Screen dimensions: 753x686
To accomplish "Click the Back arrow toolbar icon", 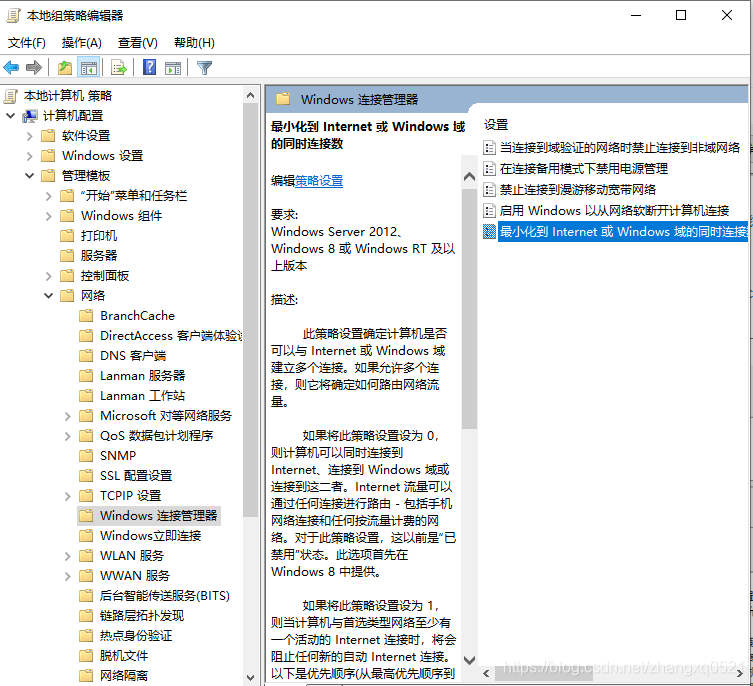I will coord(11,68).
